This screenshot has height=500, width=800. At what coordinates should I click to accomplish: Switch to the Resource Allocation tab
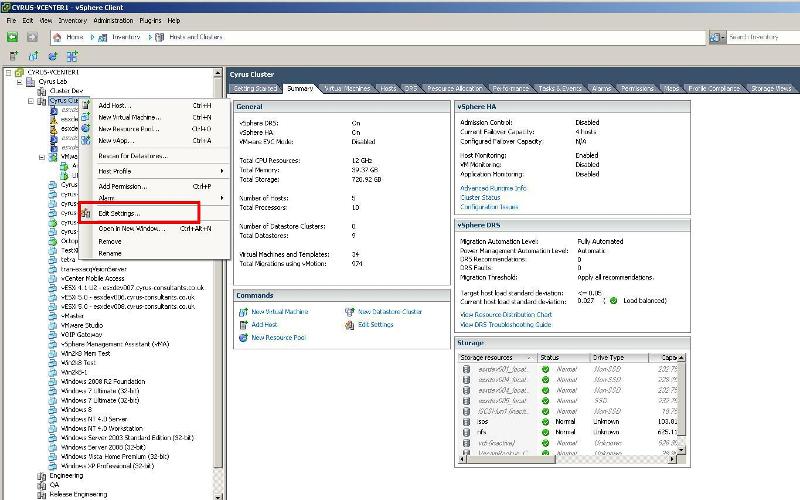click(x=454, y=89)
